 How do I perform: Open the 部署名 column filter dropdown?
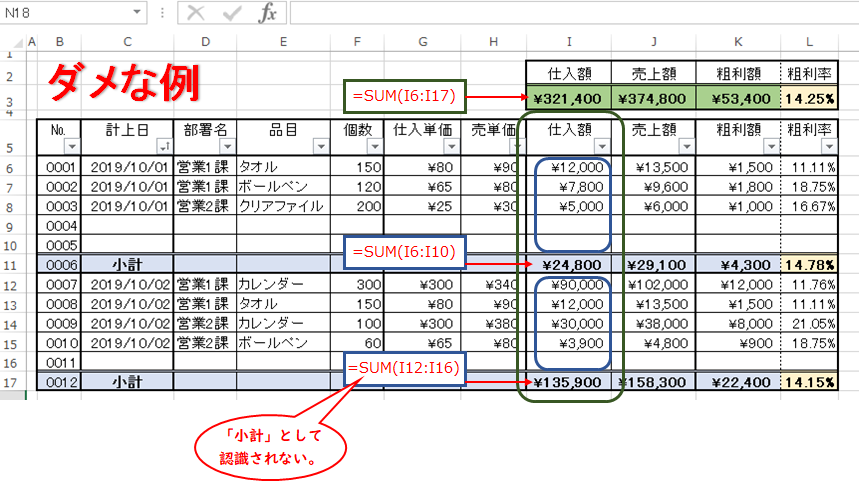pos(226,147)
